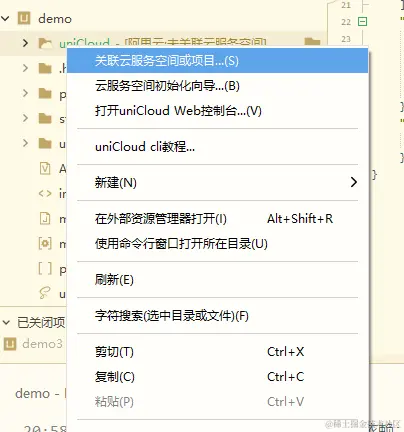Screen dimensions: 404x432
Task: Select 关联云服务空间或项目...(S) menu entry
Action: (218, 61)
